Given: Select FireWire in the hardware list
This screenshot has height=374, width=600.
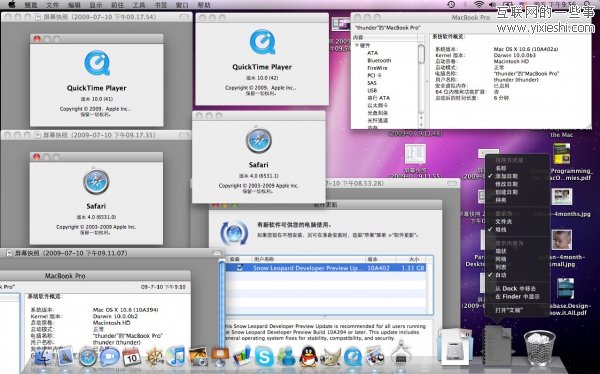Looking at the screenshot, I should [x=377, y=68].
